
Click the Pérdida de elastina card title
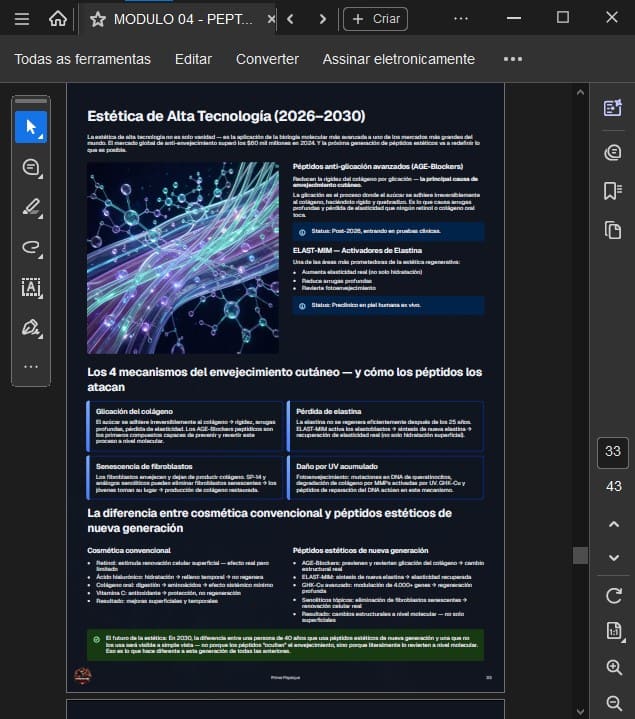(x=329, y=411)
